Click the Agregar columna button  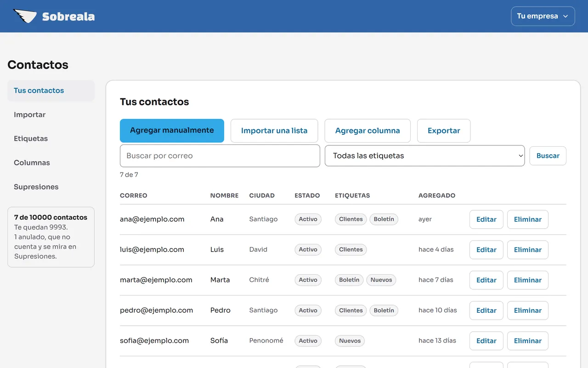click(x=367, y=131)
